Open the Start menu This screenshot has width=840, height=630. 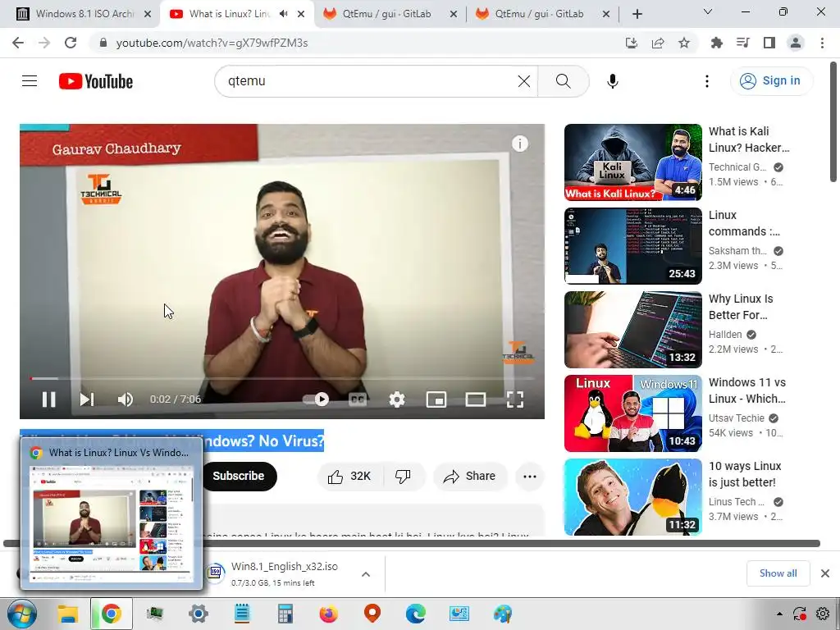[x=22, y=614]
